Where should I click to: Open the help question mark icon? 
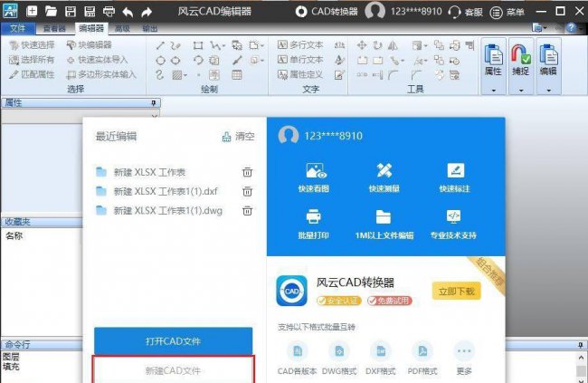coord(571,28)
